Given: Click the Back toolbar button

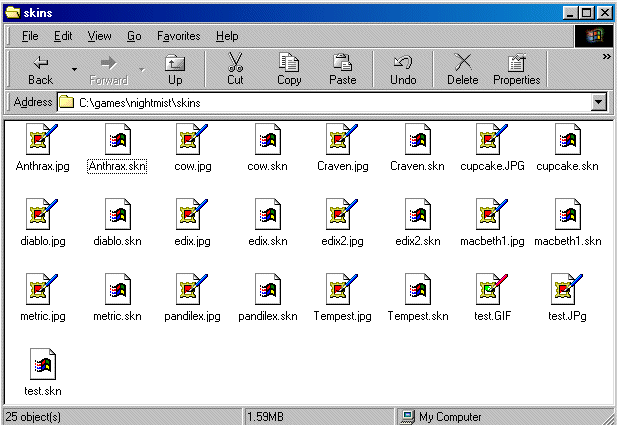Looking at the screenshot, I should tap(40, 69).
